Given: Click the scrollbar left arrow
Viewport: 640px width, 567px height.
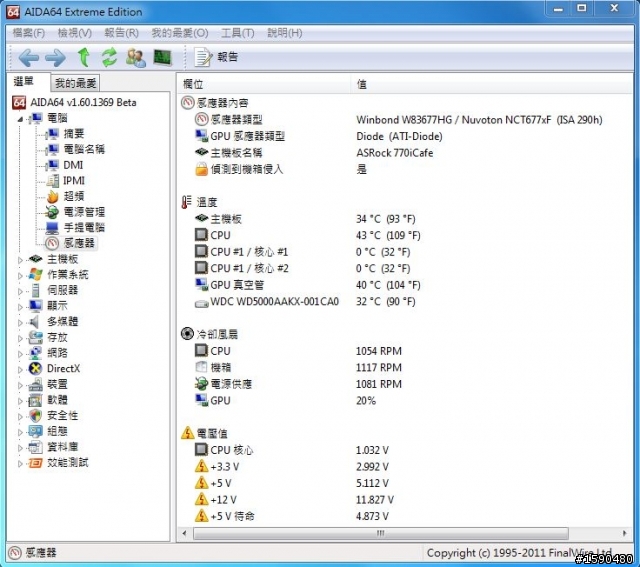Looking at the screenshot, I should (184, 533).
